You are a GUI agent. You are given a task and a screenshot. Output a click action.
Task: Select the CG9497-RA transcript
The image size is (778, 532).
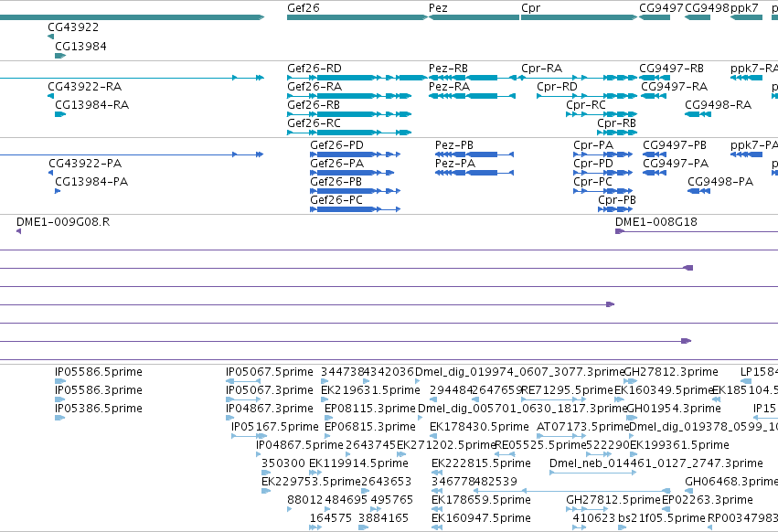click(x=654, y=96)
